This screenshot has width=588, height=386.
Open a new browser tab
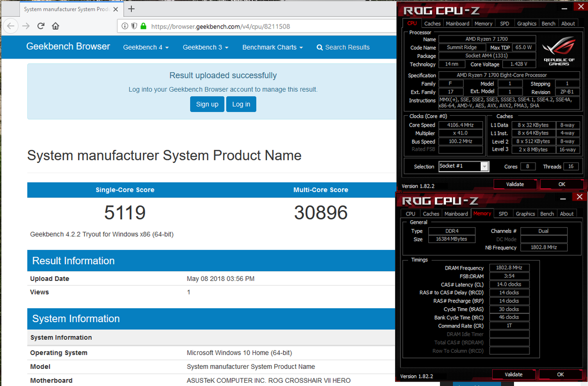point(131,9)
